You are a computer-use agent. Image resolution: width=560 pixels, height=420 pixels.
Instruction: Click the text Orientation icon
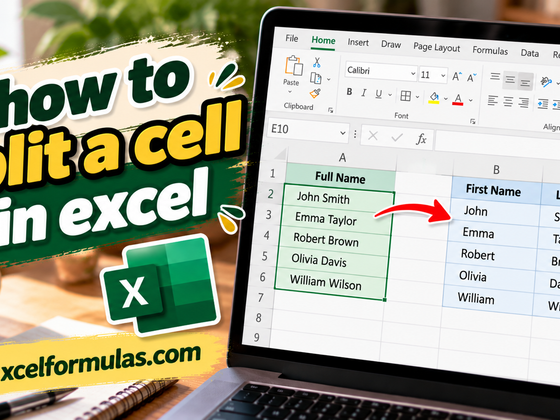pyautogui.click(x=546, y=81)
